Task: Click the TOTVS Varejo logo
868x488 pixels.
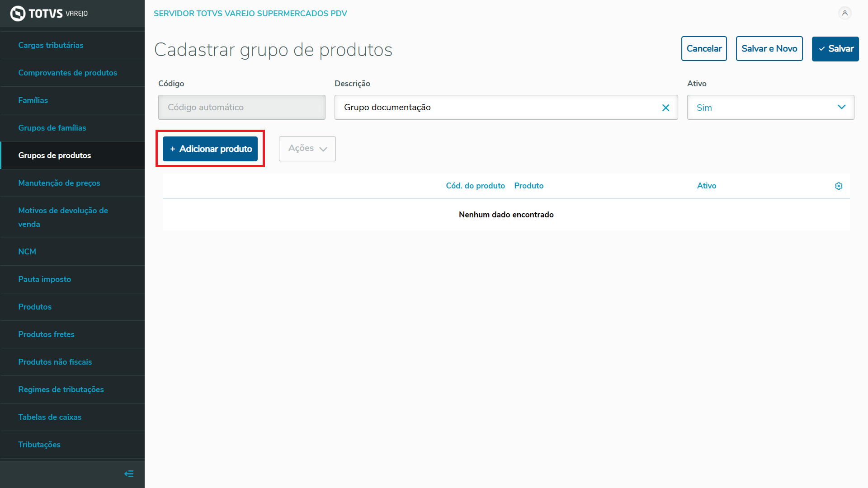Action: coord(49,14)
